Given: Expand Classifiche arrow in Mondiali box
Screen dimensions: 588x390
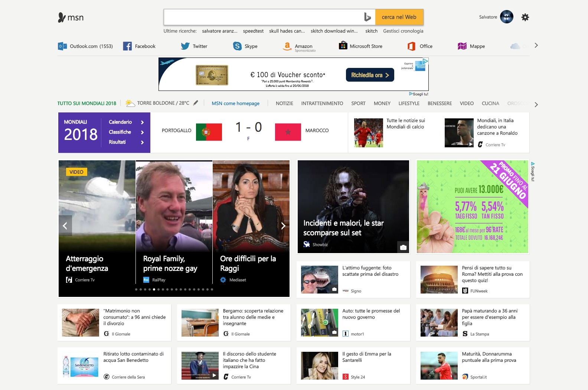Looking at the screenshot, I should [x=142, y=132].
